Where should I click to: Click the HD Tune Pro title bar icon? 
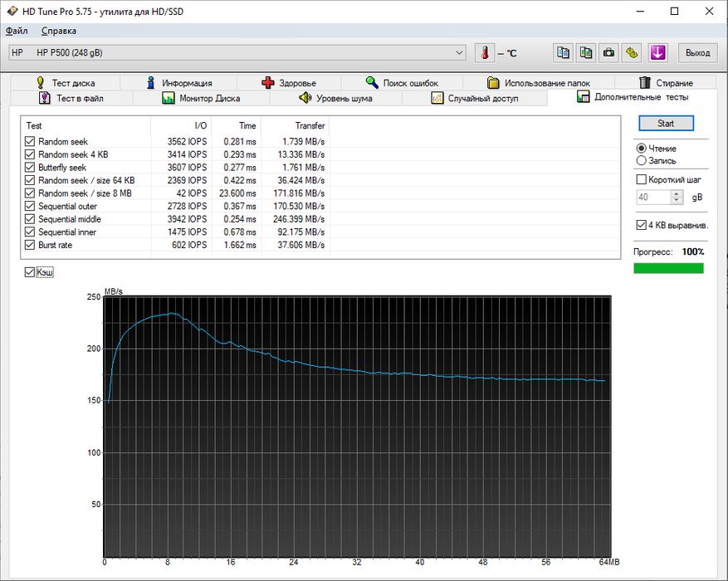(12, 11)
